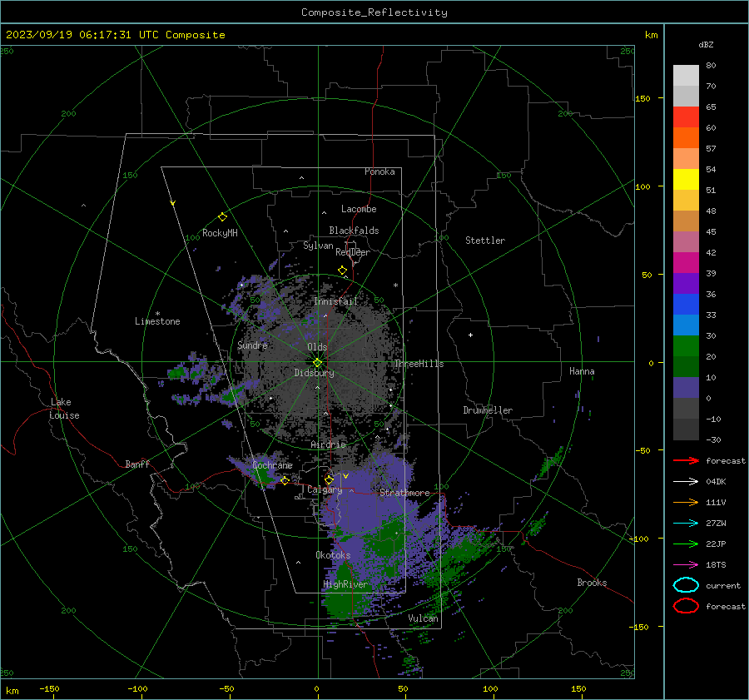Image resolution: width=749 pixels, height=700 pixels.
Task: Click the magenta 18TS arrow icon
Action: [x=686, y=565]
